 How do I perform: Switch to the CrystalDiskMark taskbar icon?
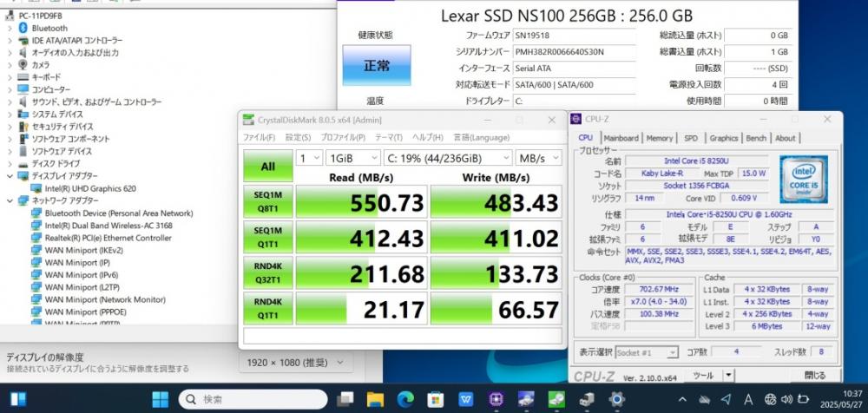click(x=556, y=399)
